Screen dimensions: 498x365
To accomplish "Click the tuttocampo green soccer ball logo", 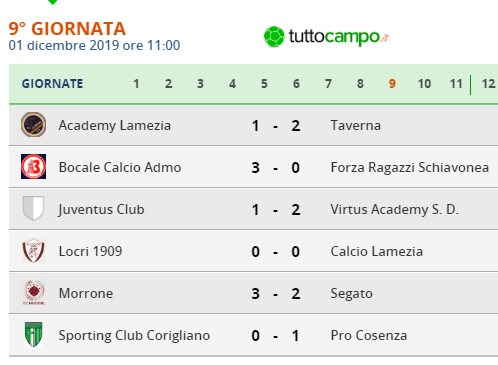I will 274,37.
